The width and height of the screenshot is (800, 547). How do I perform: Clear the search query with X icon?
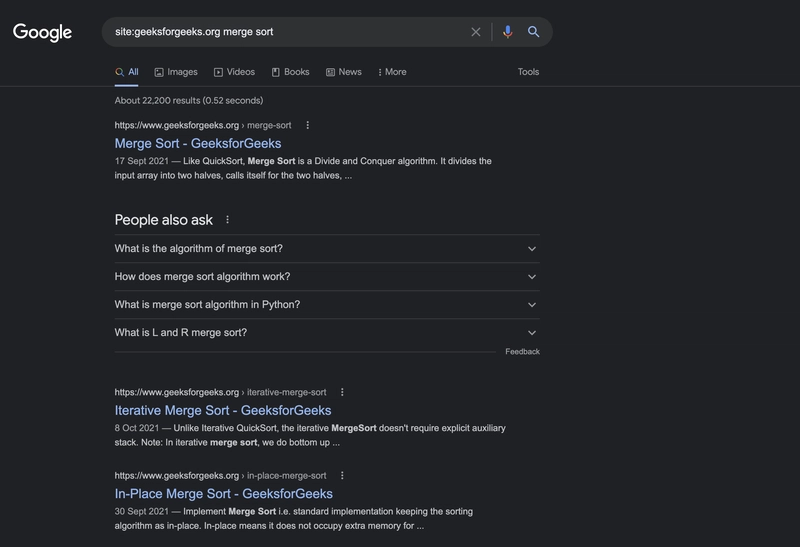tap(476, 32)
